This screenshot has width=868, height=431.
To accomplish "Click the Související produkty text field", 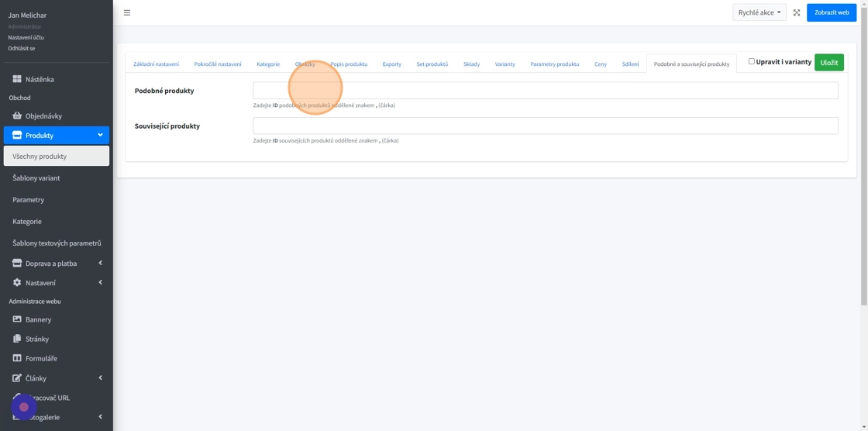I will (x=545, y=126).
